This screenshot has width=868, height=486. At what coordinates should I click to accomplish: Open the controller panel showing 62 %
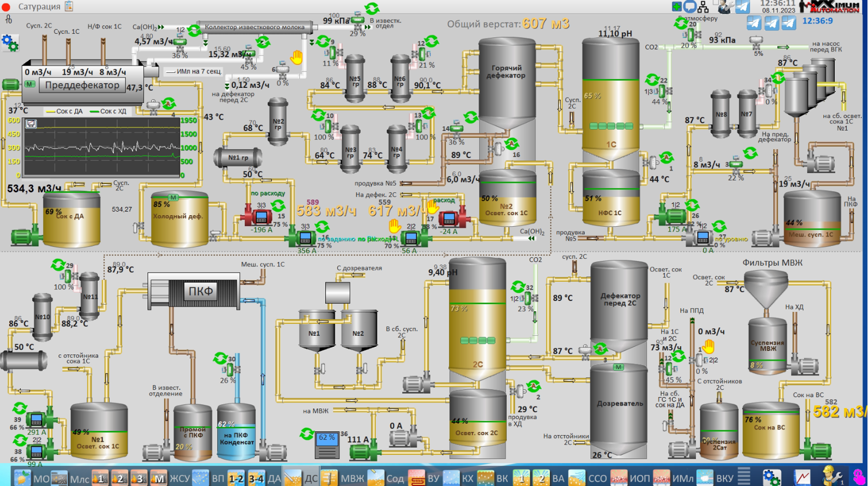[x=327, y=445]
